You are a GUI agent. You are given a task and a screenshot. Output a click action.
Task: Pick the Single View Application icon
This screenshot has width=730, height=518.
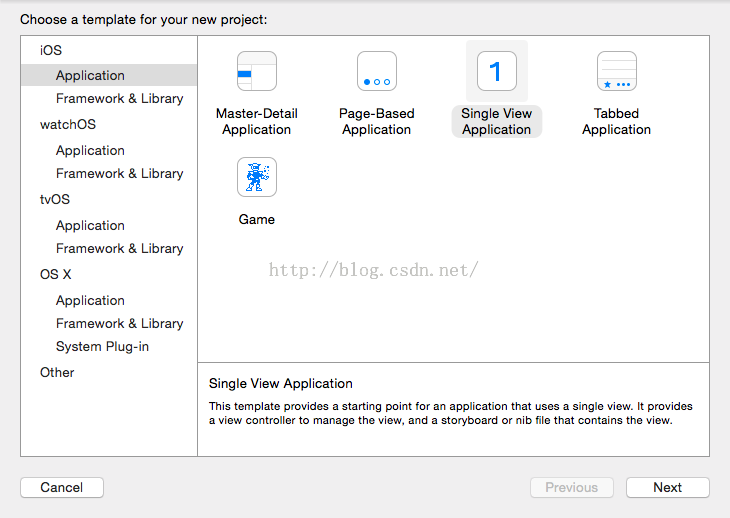(x=497, y=71)
